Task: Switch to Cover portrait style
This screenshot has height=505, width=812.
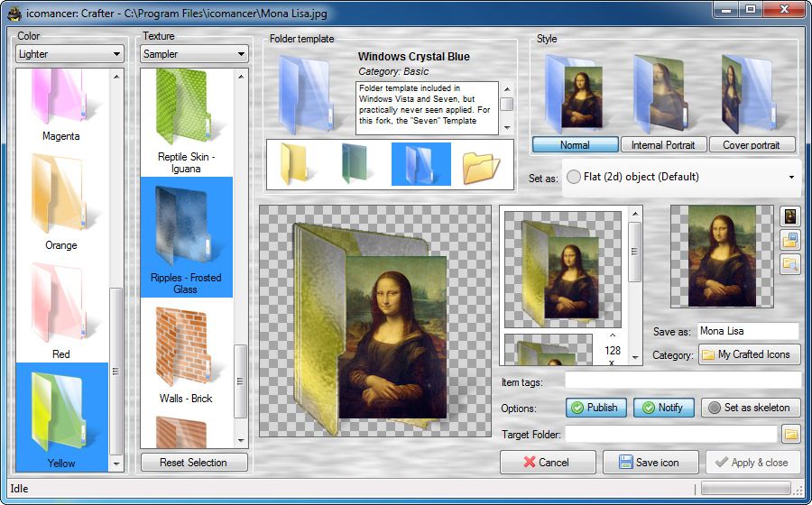Action: tap(752, 145)
